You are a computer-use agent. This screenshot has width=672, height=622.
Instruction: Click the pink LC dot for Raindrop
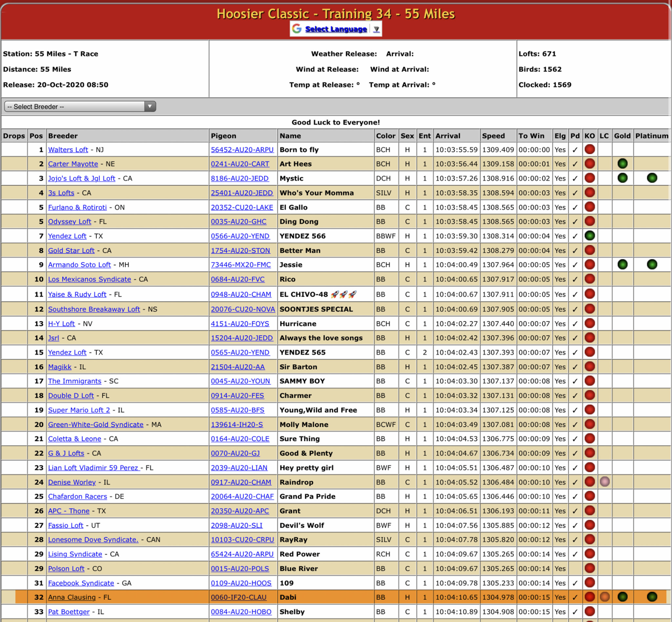click(605, 482)
